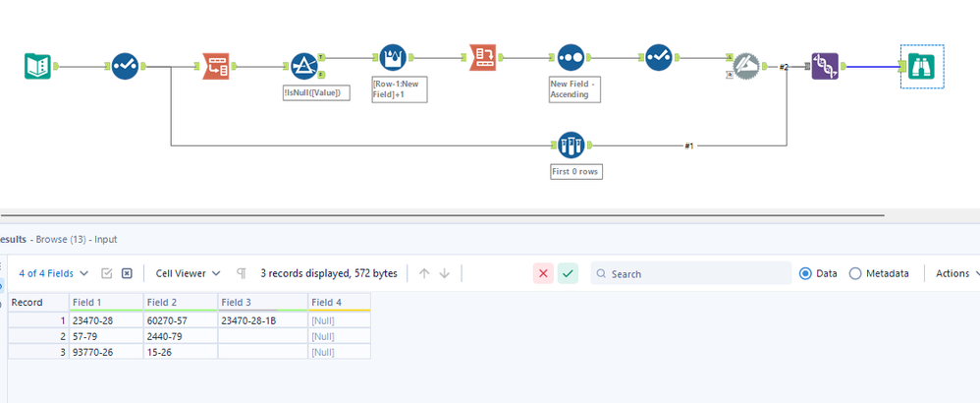Select the Input Data book tool
980x403 pixels.
pyautogui.click(x=37, y=66)
